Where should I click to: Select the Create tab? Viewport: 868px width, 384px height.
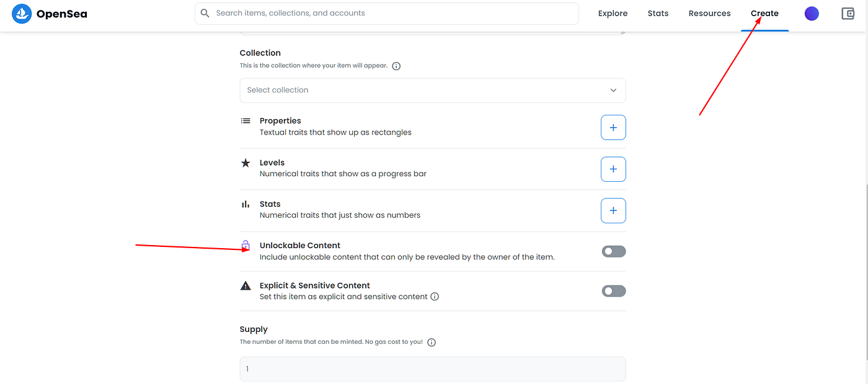pos(764,14)
